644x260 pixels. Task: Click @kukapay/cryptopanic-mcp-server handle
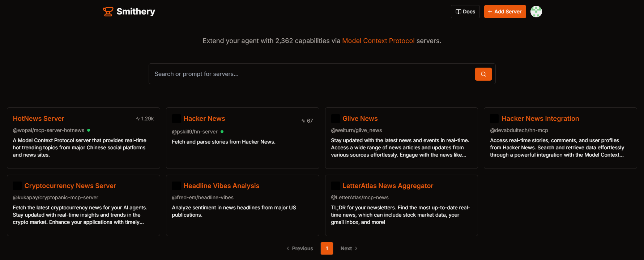click(55, 197)
